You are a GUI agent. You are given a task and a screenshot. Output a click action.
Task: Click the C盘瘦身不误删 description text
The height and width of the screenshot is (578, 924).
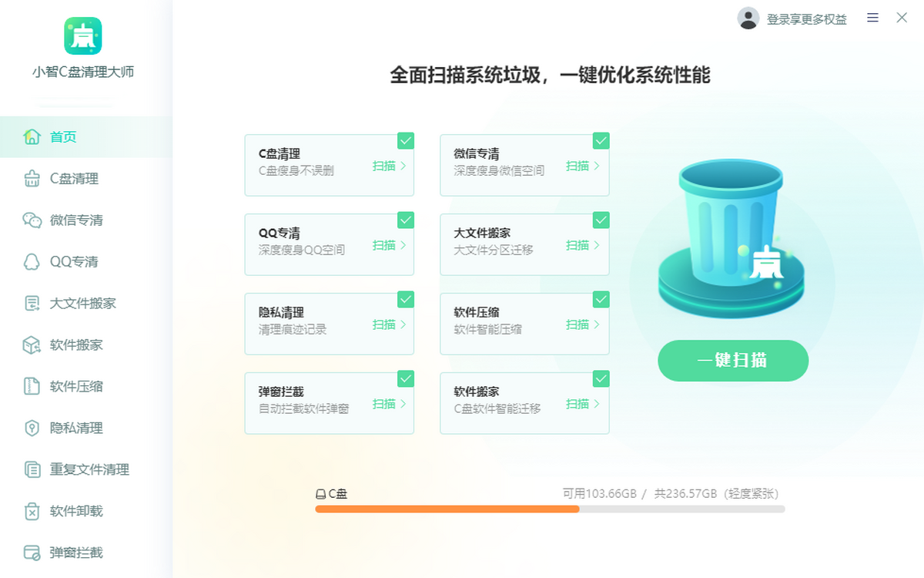296,171
